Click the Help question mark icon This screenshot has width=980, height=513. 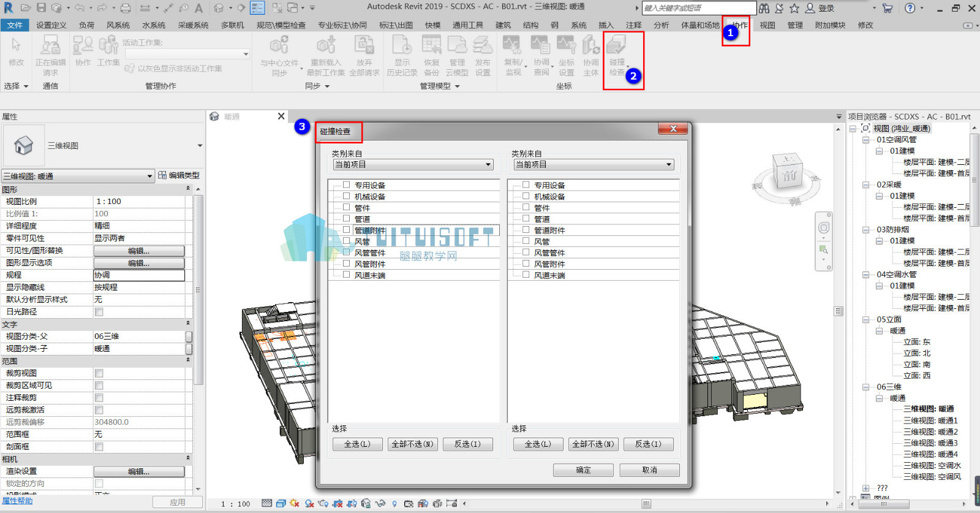click(910, 8)
